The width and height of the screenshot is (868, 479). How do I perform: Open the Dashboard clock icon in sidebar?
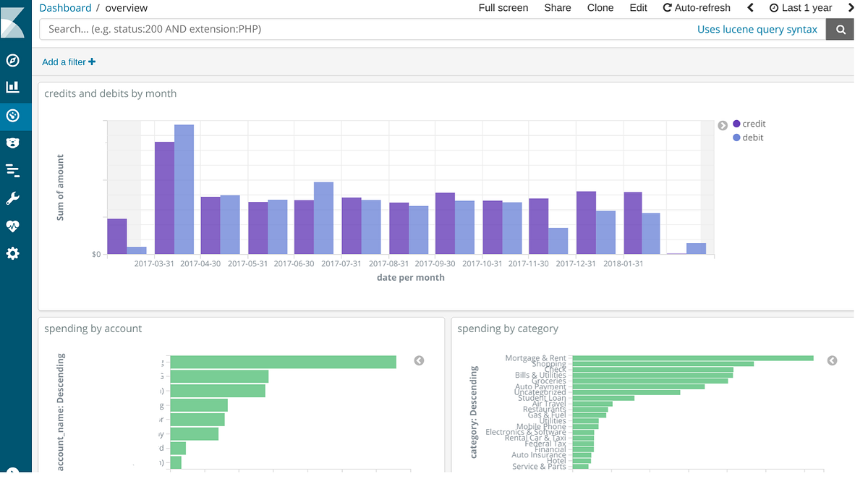pyautogui.click(x=14, y=116)
